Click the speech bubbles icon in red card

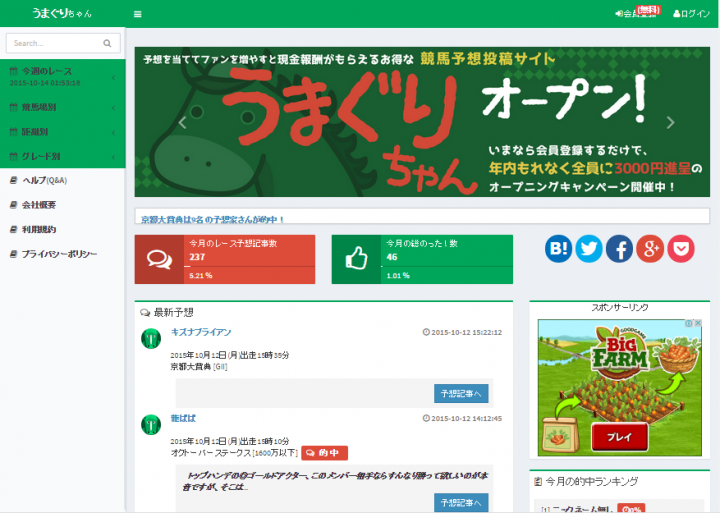click(x=159, y=259)
